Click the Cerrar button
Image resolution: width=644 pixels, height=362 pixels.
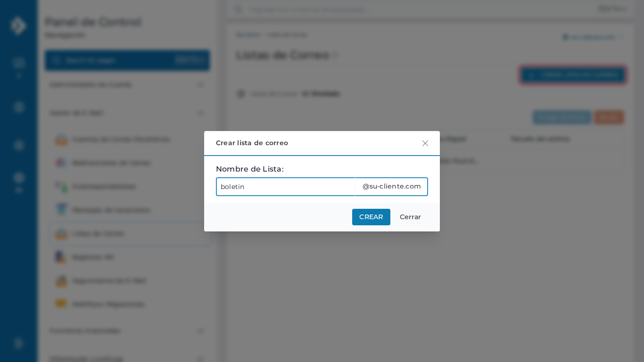(x=410, y=217)
